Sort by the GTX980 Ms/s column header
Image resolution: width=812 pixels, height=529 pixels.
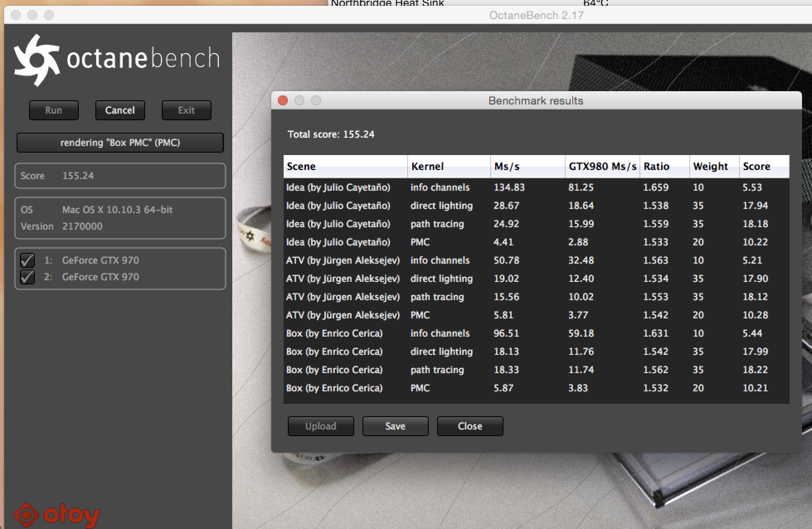[x=603, y=167]
